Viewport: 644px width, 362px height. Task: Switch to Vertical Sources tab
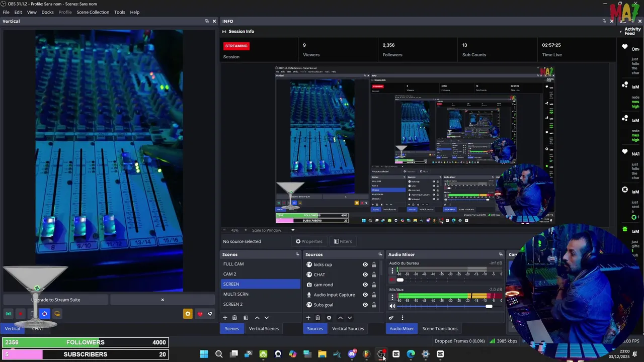348,329
